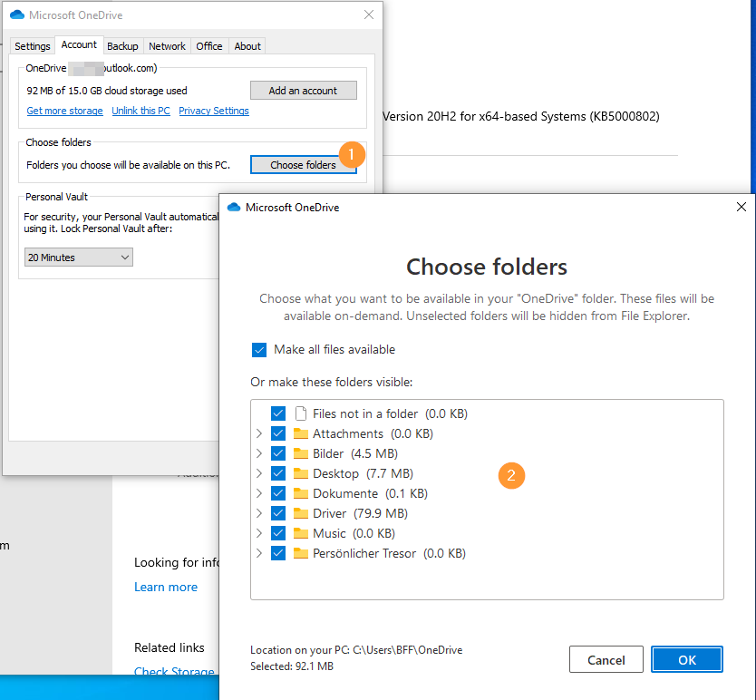This screenshot has width=756, height=700.
Task: Open the Get more storage link
Action: (64, 111)
